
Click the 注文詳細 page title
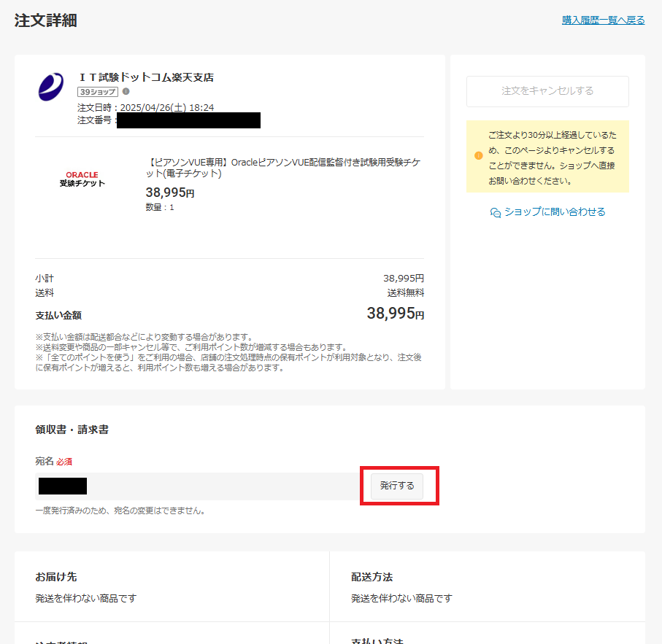45,20
